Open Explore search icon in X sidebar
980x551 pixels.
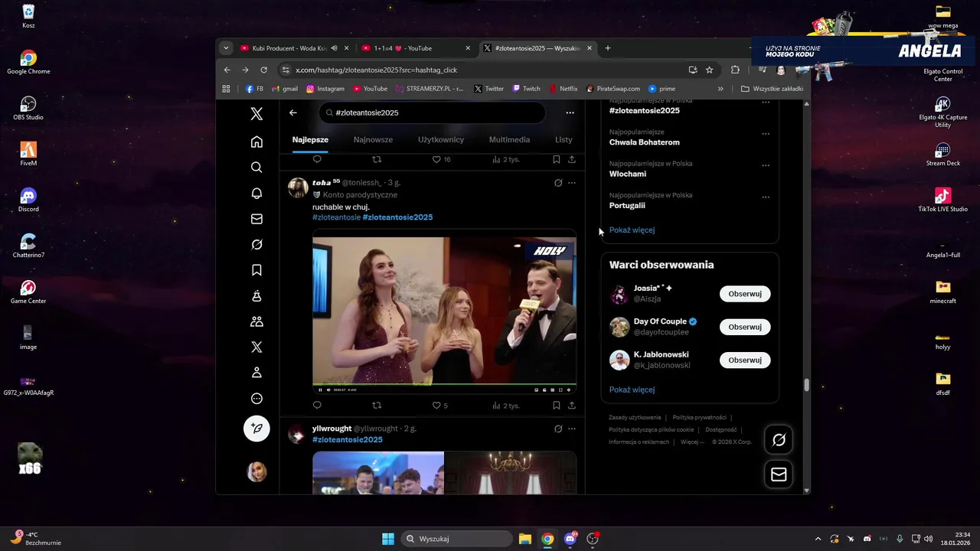tap(256, 168)
